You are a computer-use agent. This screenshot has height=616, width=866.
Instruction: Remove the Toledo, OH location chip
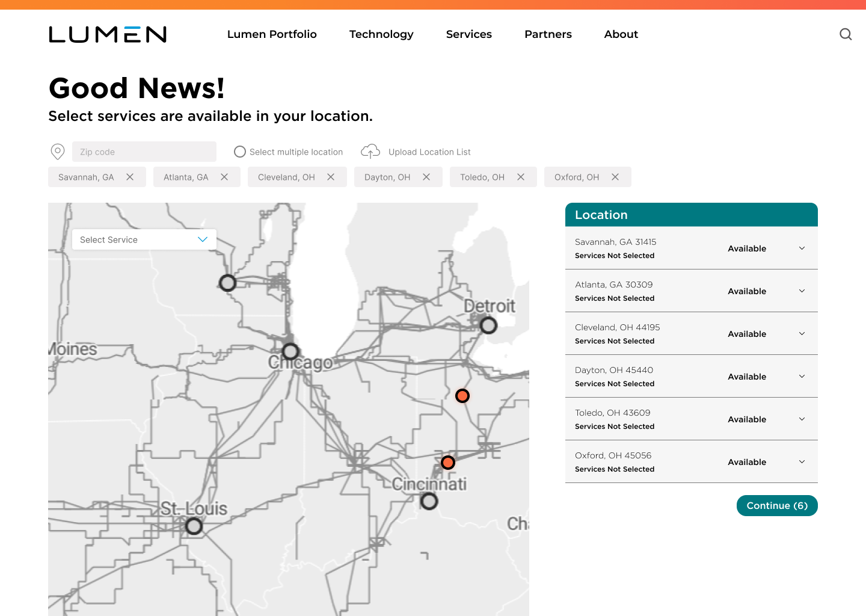coord(521,177)
